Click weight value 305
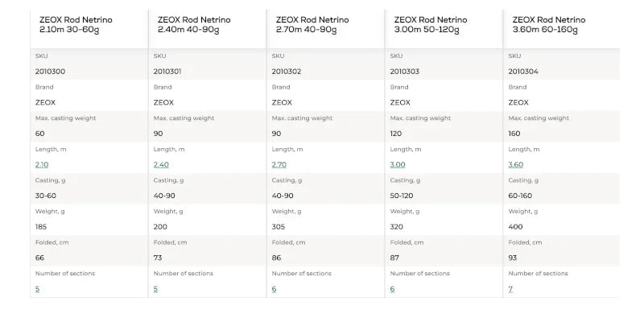This screenshot has height=322, width=644. click(278, 227)
